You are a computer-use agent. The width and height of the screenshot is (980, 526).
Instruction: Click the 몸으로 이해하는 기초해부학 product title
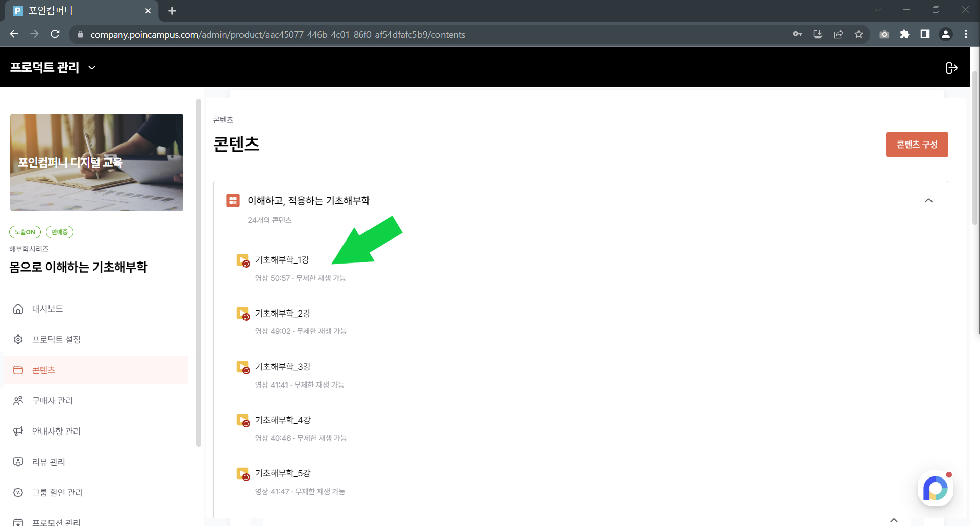coord(78,267)
